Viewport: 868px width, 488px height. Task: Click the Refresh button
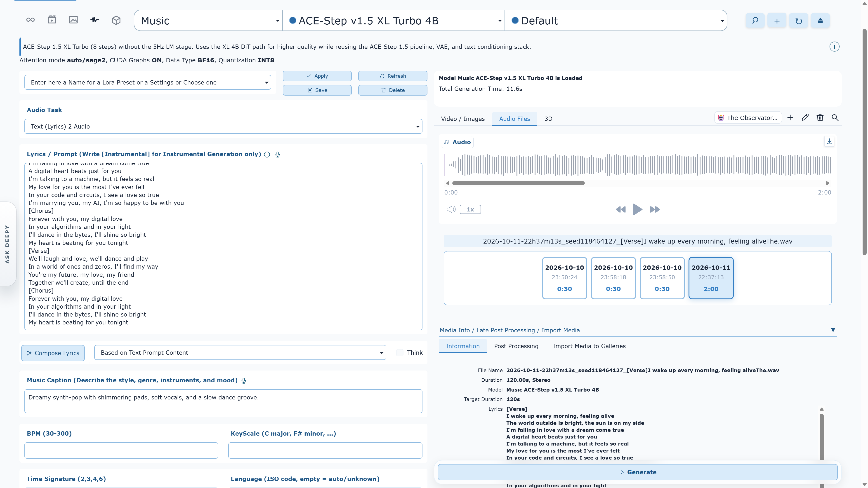coord(393,76)
